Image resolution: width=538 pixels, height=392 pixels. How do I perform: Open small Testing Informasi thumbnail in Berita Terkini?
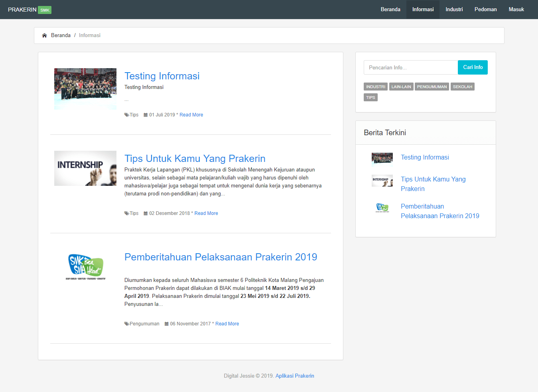tap(382, 158)
